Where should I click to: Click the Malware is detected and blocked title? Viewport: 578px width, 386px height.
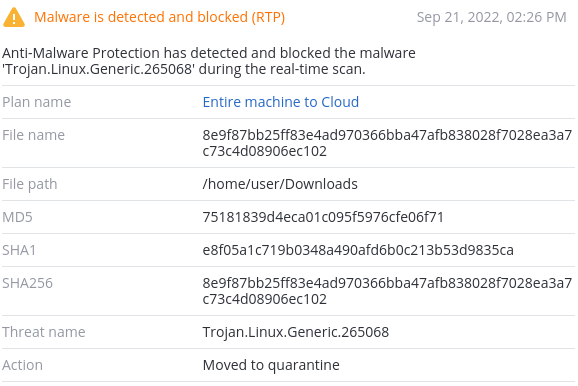(159, 17)
